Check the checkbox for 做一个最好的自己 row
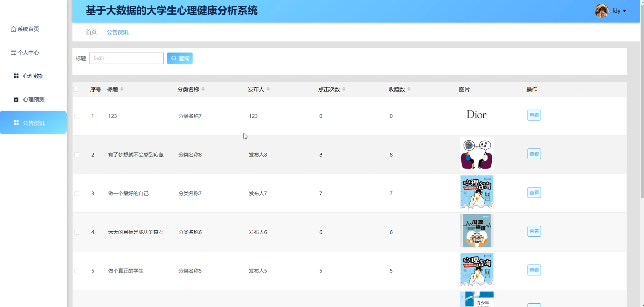Screen dimensions: 644x307 [77, 194]
